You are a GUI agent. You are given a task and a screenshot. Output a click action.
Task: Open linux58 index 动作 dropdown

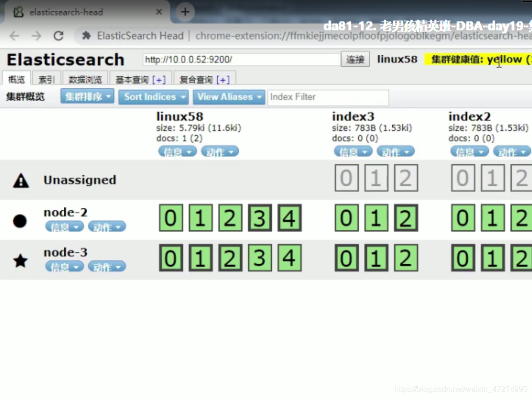[220, 151]
